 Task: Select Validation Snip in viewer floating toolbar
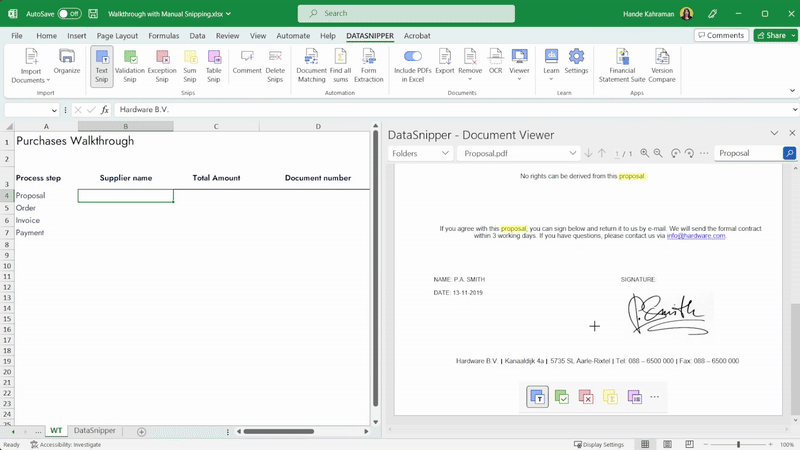pos(562,396)
